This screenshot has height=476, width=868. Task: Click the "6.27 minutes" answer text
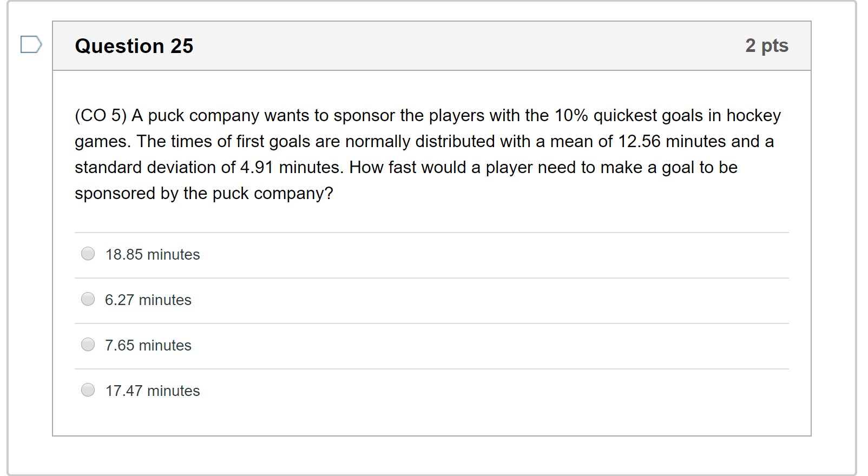(148, 300)
